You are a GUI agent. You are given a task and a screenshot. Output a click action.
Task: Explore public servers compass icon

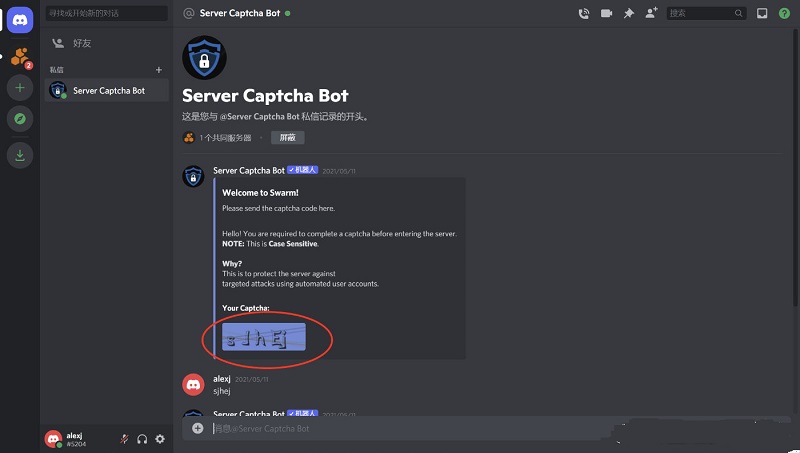pos(20,119)
